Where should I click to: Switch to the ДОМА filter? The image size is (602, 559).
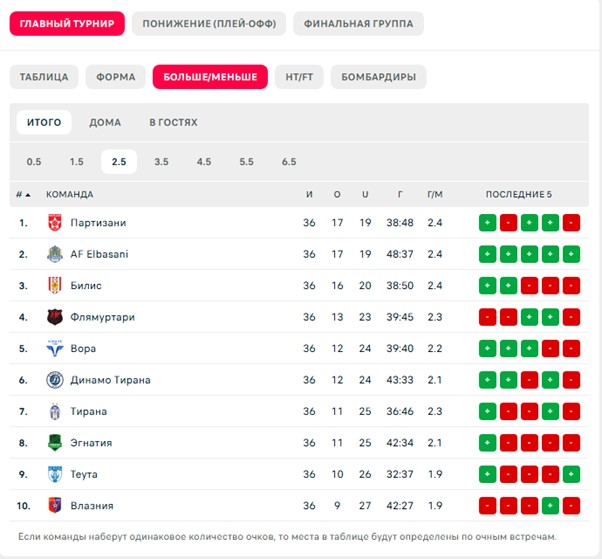click(105, 122)
